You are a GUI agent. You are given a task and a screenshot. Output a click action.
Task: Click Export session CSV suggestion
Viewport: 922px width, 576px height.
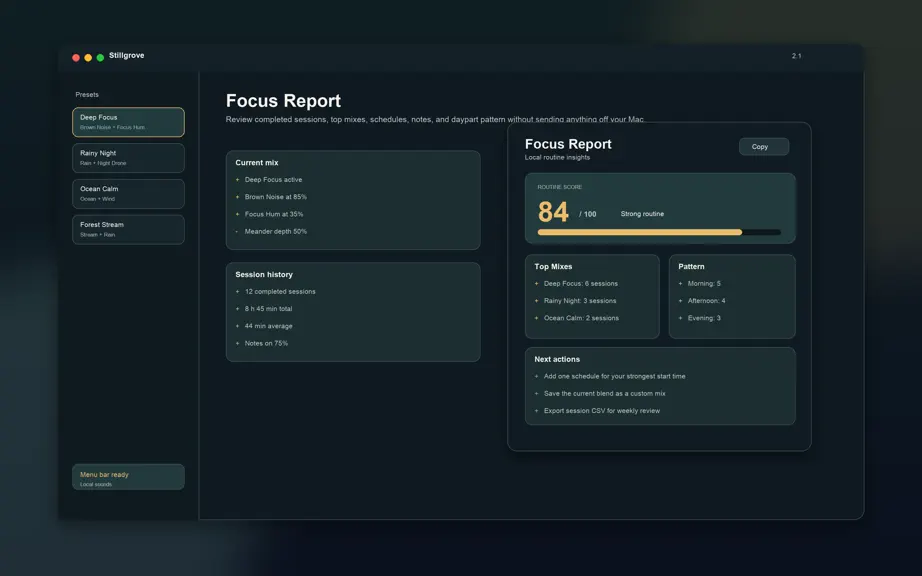click(602, 411)
